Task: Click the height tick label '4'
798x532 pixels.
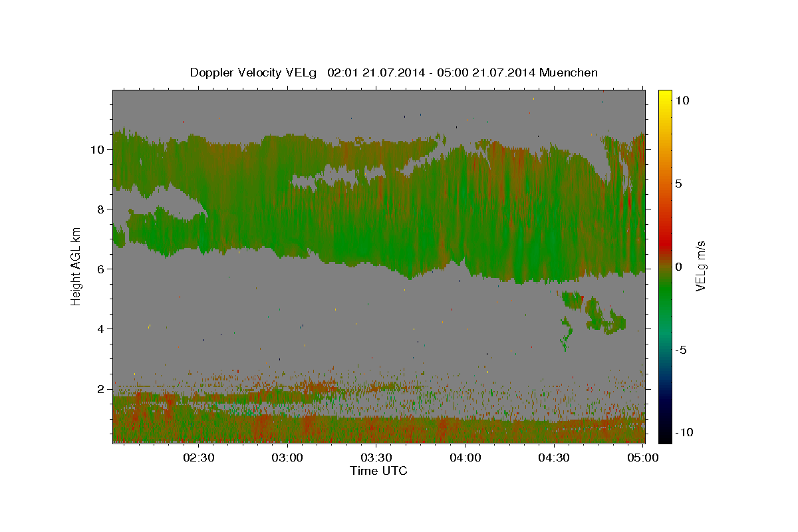Action: pos(102,329)
